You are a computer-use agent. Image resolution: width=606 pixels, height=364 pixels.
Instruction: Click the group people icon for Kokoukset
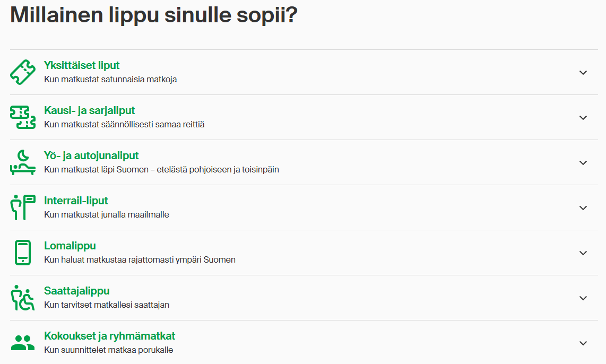(x=23, y=343)
